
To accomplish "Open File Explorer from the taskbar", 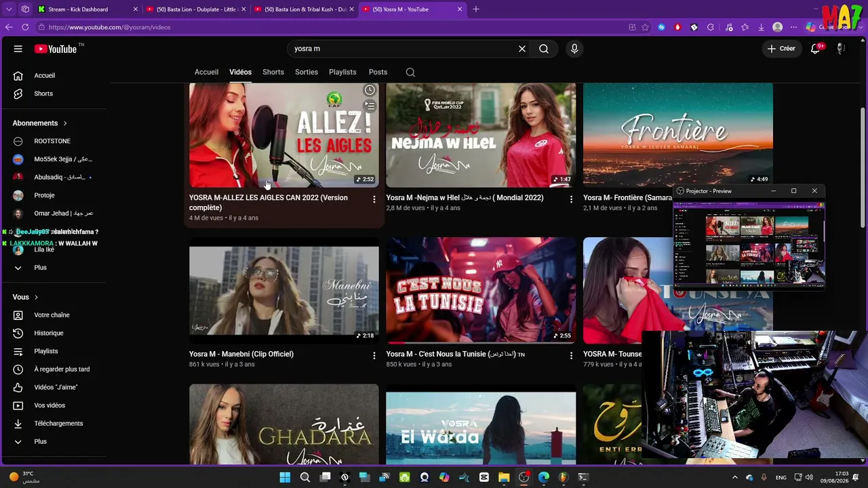I will [x=504, y=477].
